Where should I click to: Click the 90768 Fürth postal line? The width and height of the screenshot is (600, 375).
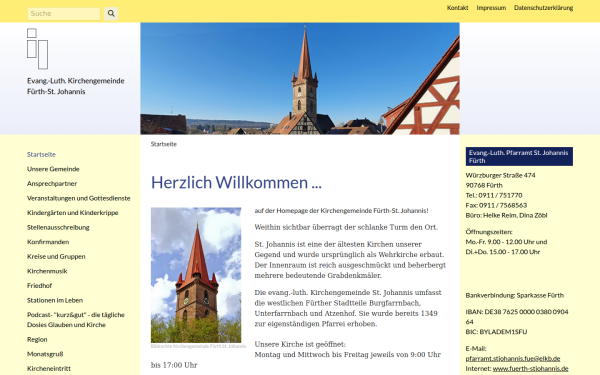coord(484,185)
